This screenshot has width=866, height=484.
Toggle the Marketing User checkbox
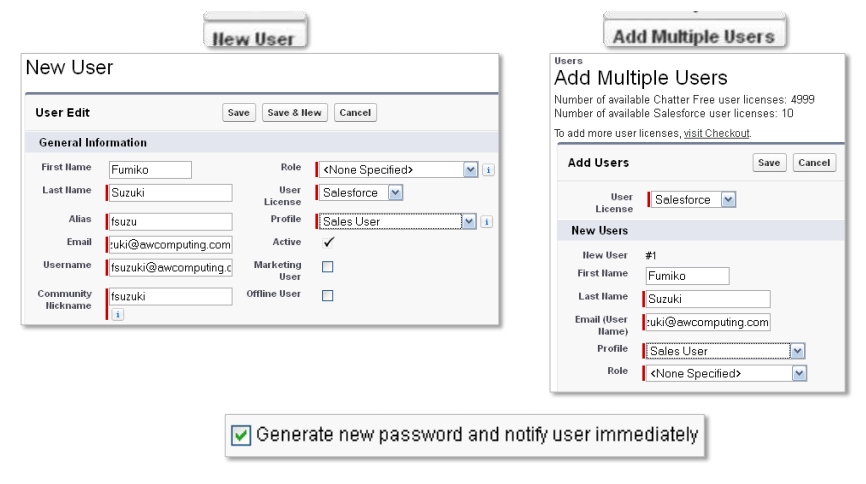coord(327,267)
